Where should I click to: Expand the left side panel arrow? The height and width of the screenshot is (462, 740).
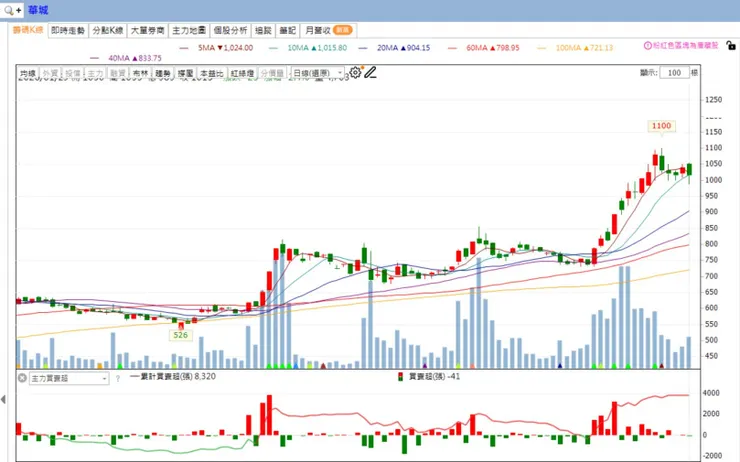[x=3, y=400]
